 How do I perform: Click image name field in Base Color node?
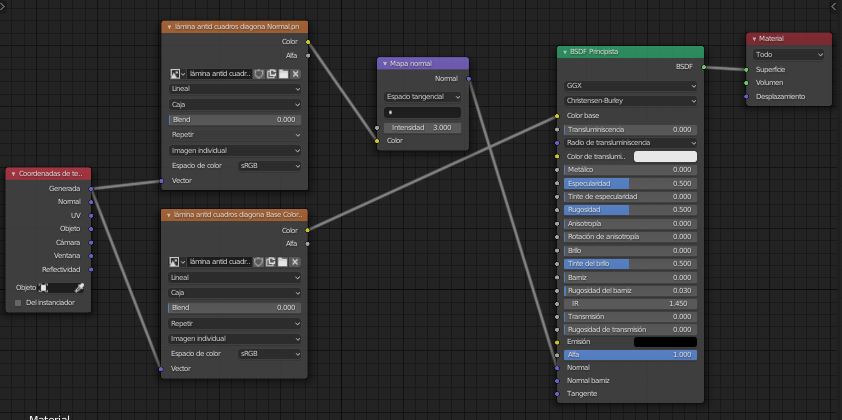(220, 262)
